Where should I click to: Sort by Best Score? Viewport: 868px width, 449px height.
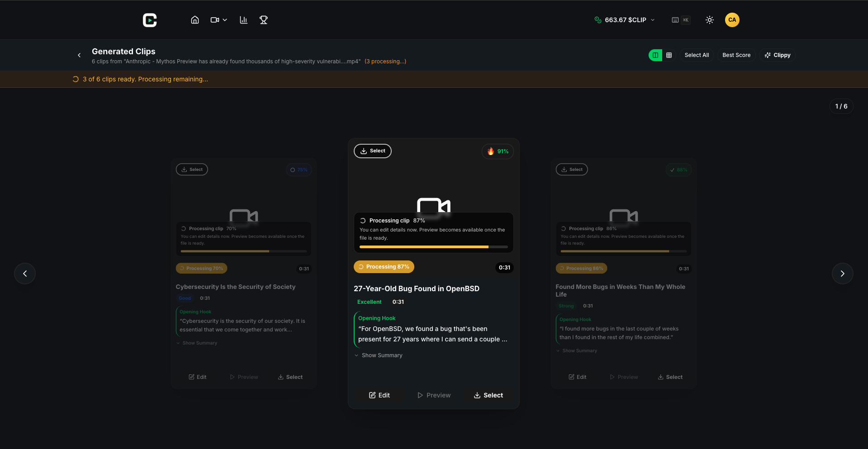click(736, 55)
